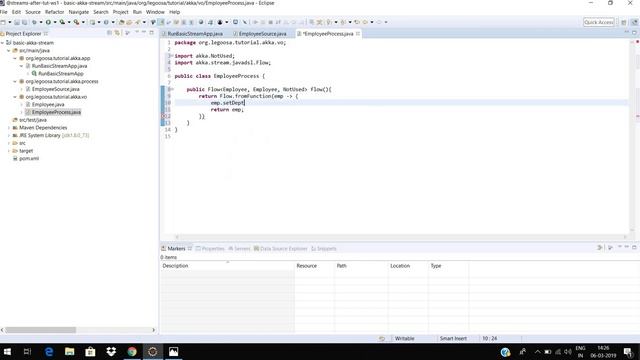Open Edit menu
Viewport: 640px width, 360px height.
click(16, 12)
